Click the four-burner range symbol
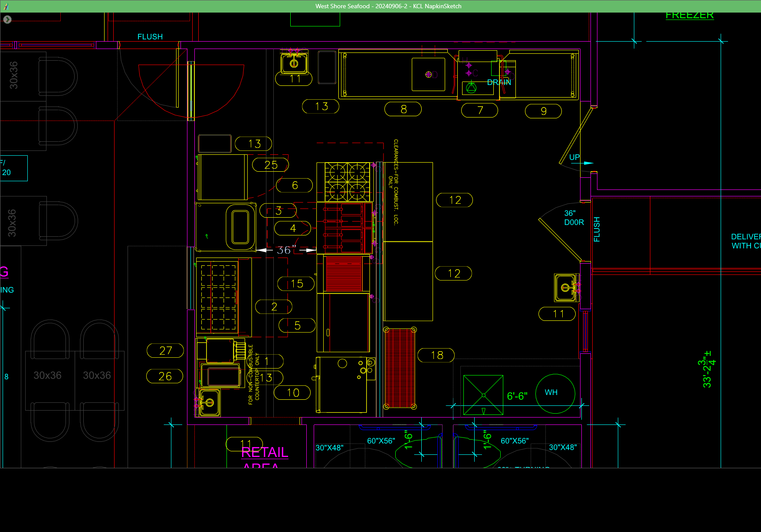Viewport: 761px width, 532px height. [347, 182]
